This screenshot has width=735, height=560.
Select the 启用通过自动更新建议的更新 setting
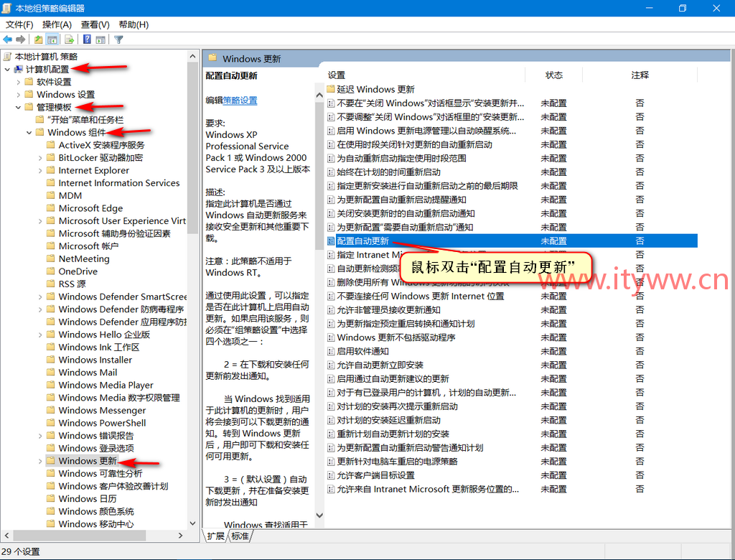pyautogui.click(x=393, y=379)
